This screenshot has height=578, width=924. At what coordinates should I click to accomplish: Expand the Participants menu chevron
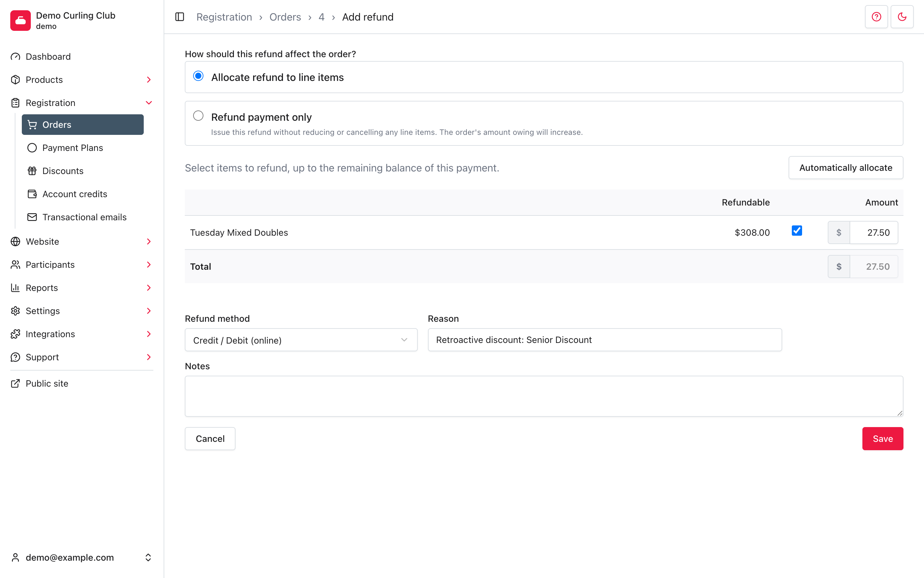click(x=149, y=265)
